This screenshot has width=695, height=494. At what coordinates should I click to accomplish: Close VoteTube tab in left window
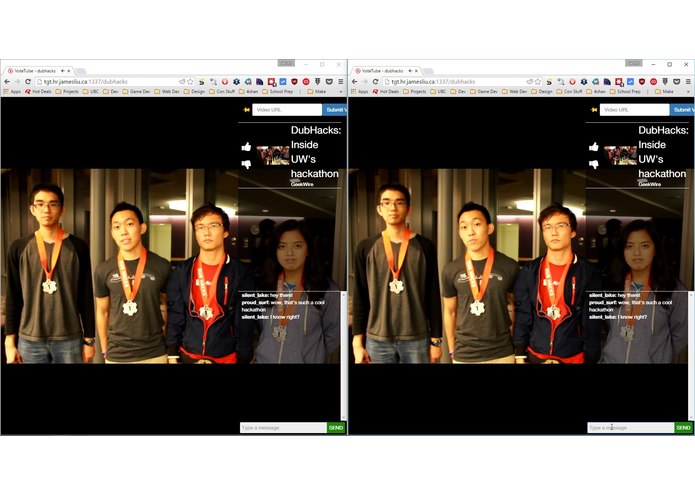69,71
